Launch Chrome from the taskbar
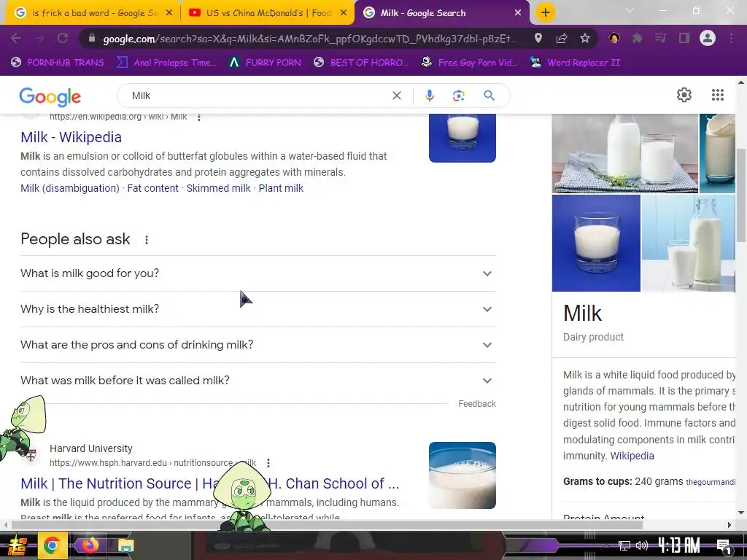The image size is (747, 560). [x=52, y=545]
